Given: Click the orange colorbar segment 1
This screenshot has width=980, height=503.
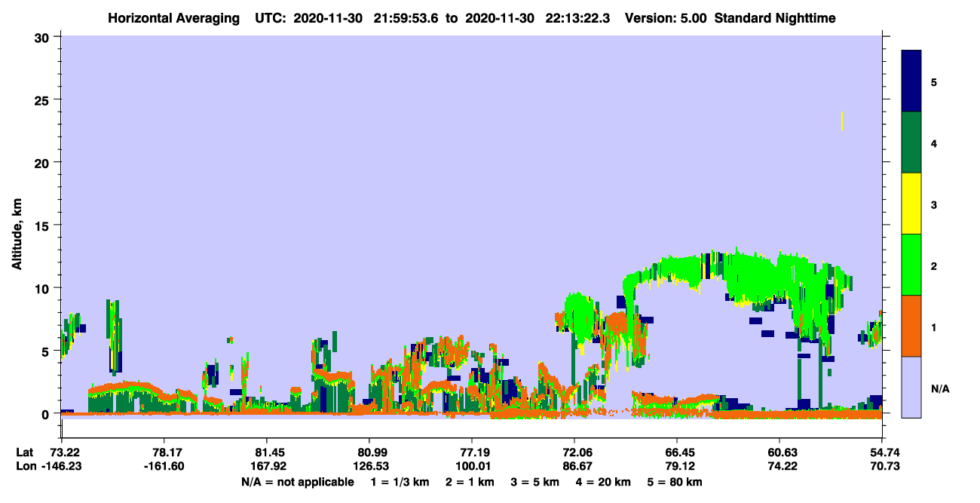Looking at the screenshot, I should coord(911,326).
